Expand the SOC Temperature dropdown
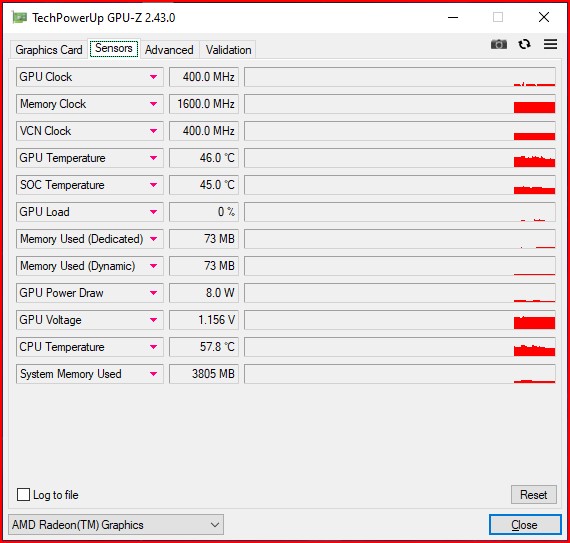This screenshot has height=543, width=570. (153, 185)
